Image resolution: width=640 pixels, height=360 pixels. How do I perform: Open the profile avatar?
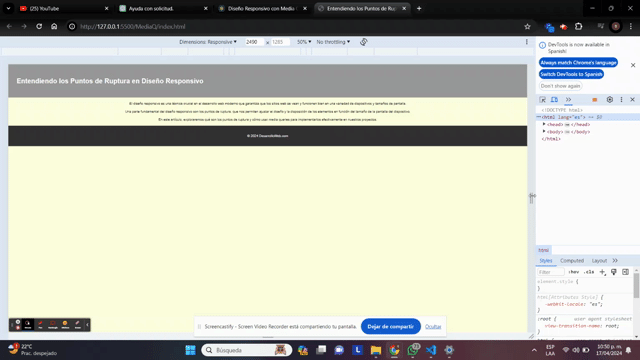click(x=616, y=27)
